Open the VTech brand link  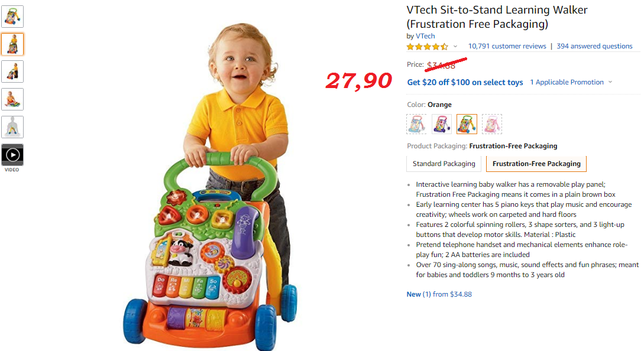[x=425, y=36]
